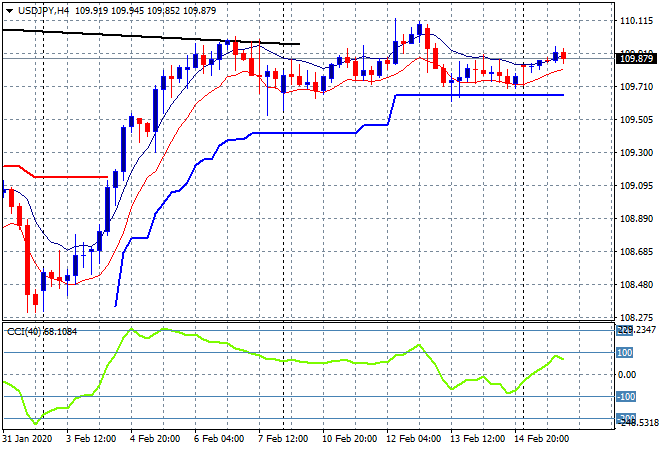Click the 3 Feb 12:00 time label

coord(91,439)
